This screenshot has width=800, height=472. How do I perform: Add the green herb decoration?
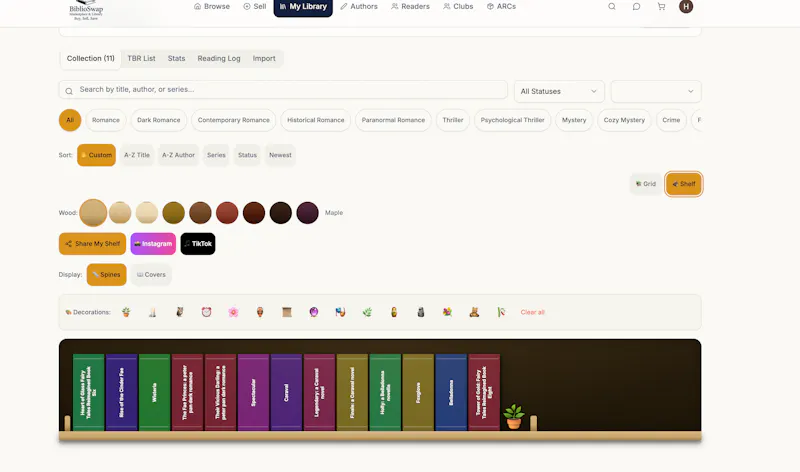(367, 312)
